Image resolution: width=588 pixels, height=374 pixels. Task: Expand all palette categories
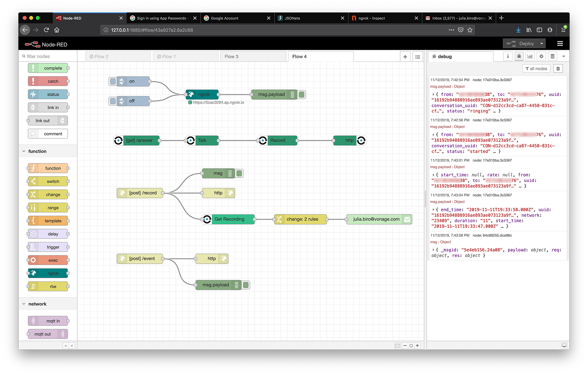coord(72,346)
